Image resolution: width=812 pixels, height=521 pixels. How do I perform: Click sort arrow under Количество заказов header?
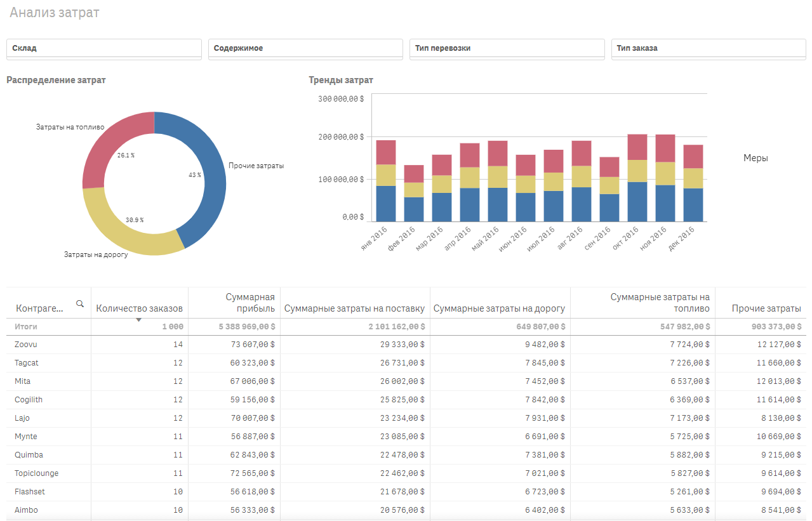pos(138,320)
